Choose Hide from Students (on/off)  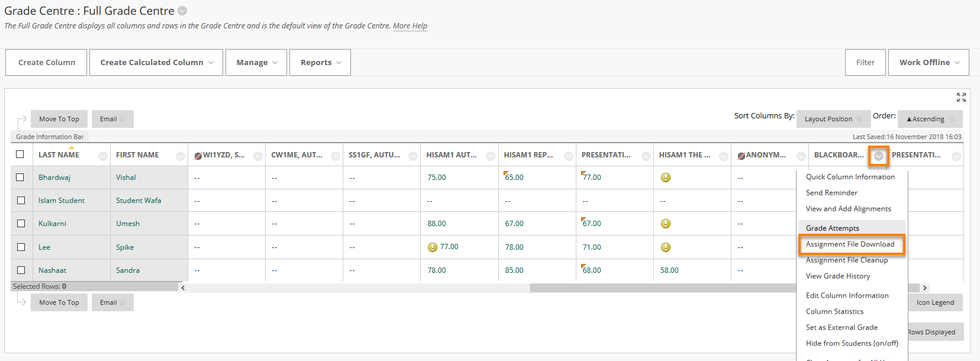pos(852,343)
